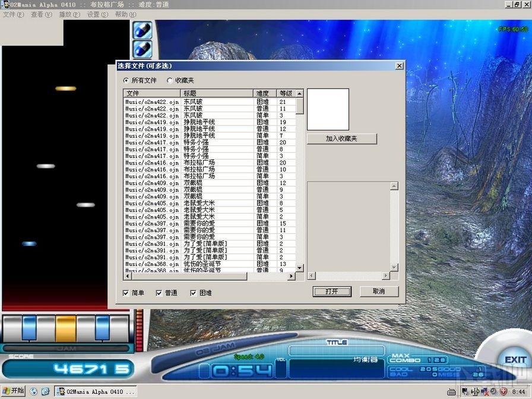Click the 加入收藏夹 button
The height and width of the screenshot is (399, 532).
(341, 138)
